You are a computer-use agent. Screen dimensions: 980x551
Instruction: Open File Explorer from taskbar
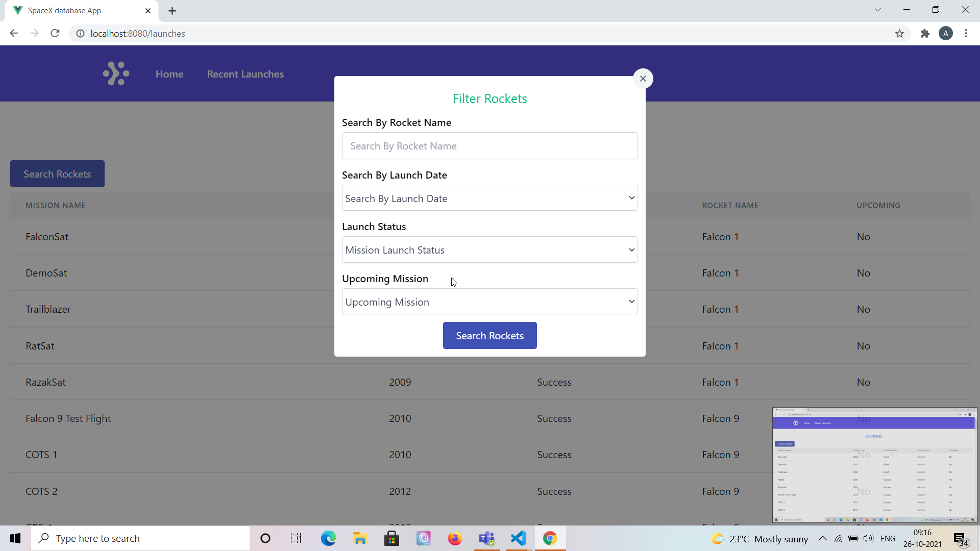(360, 538)
